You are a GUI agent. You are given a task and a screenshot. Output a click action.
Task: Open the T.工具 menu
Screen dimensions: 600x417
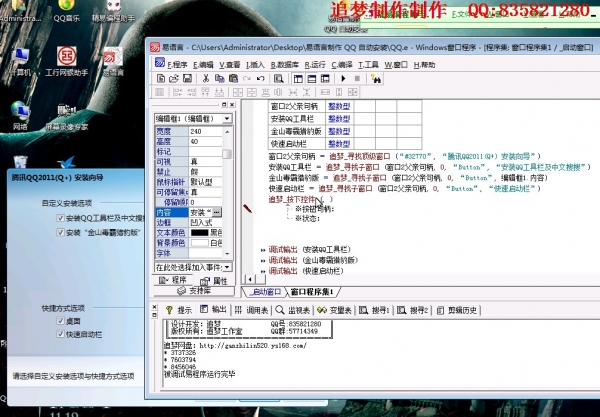[368, 65]
